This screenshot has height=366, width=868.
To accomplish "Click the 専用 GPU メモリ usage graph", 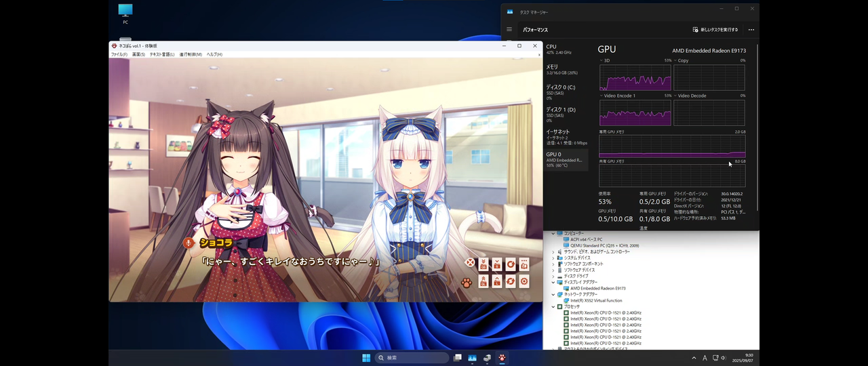I will click(672, 146).
